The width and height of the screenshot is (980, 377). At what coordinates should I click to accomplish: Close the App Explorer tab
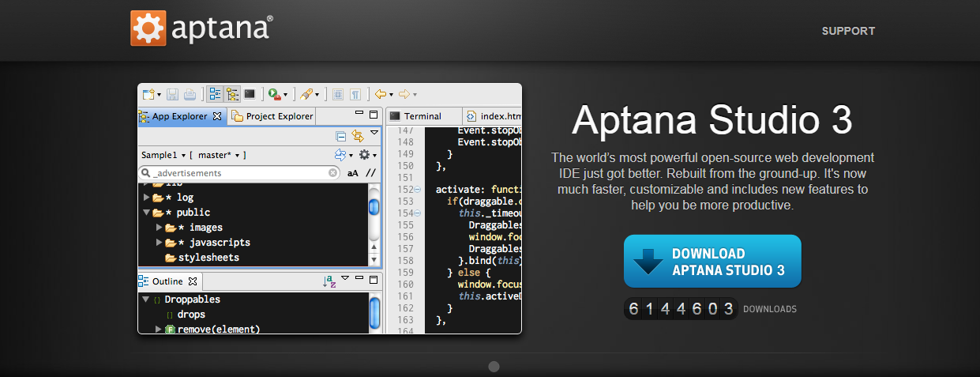(x=217, y=116)
